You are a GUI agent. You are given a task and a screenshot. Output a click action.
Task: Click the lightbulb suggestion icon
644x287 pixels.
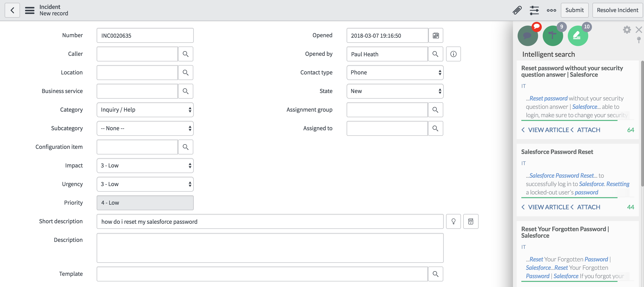pyautogui.click(x=453, y=221)
